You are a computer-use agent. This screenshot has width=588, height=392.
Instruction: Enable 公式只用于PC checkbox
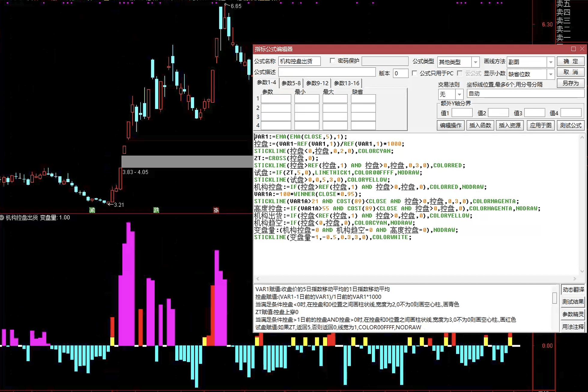(x=414, y=73)
